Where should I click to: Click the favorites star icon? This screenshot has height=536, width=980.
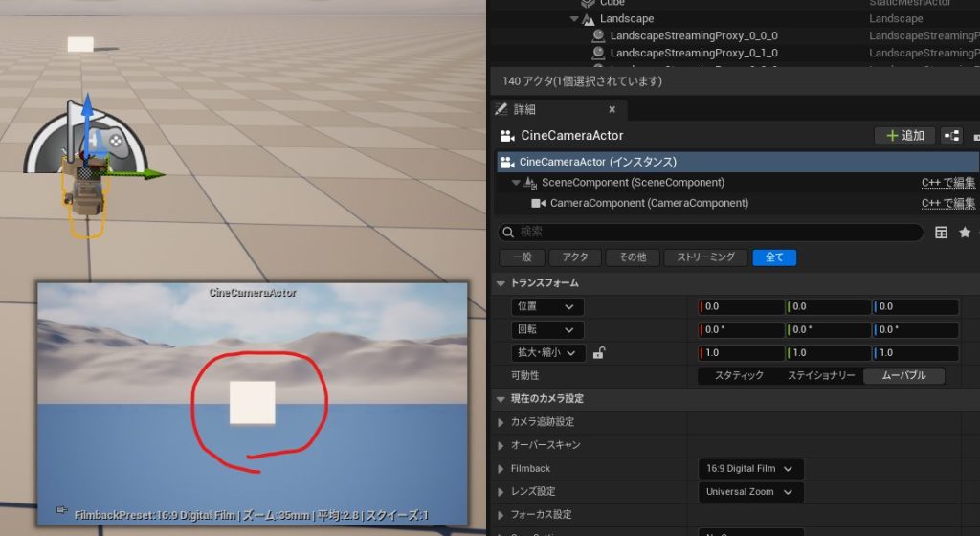pos(965,233)
